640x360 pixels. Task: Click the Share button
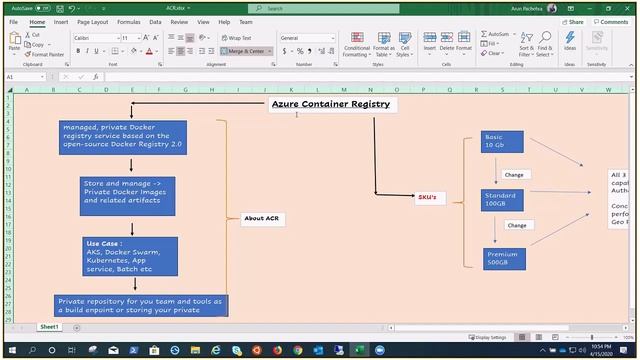573,22
